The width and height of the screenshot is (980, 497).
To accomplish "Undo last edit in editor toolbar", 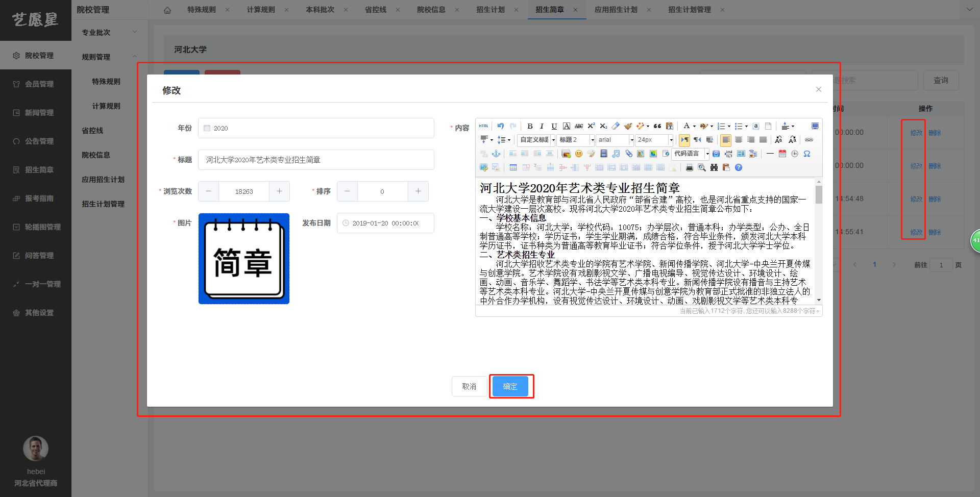I will (501, 126).
